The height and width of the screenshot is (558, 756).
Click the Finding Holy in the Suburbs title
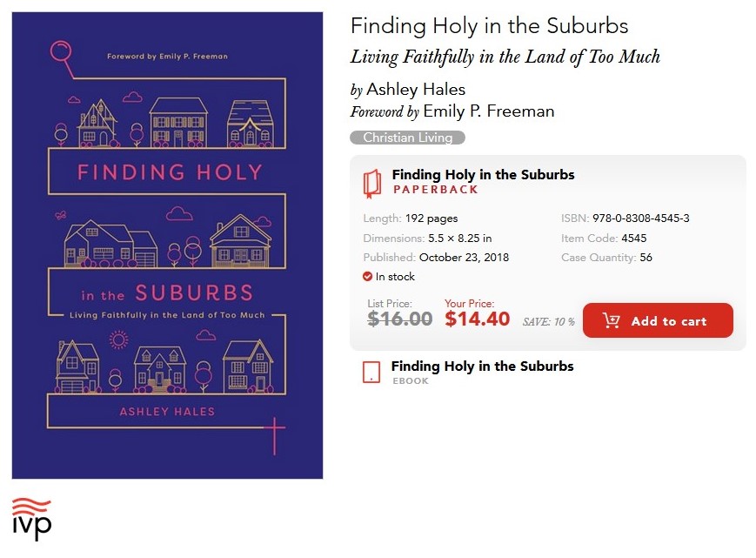click(x=489, y=26)
